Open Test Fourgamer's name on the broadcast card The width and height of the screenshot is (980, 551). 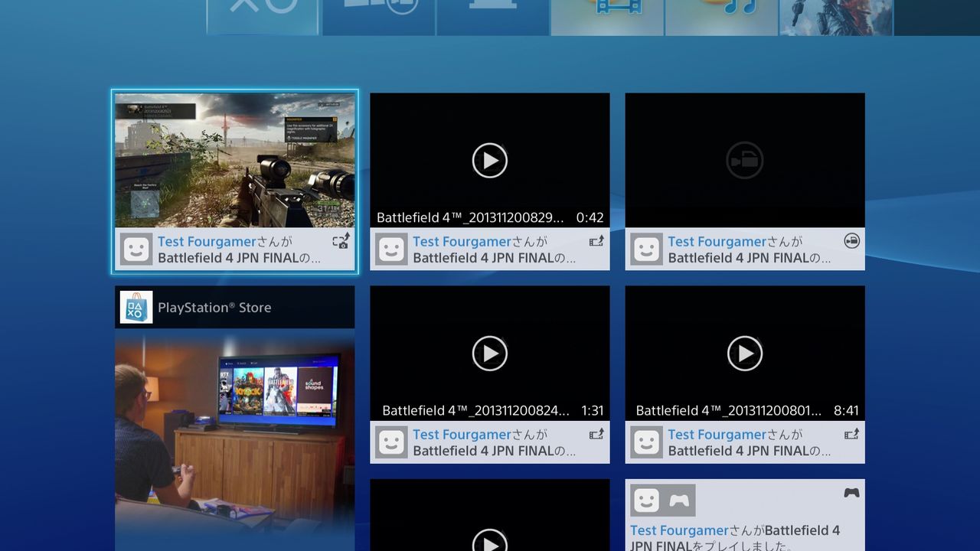717,242
